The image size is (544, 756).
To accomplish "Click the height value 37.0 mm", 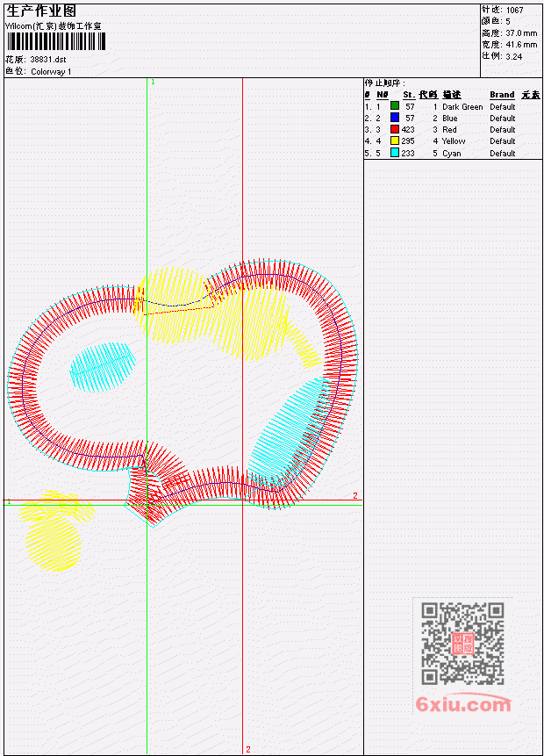I will coord(521,33).
